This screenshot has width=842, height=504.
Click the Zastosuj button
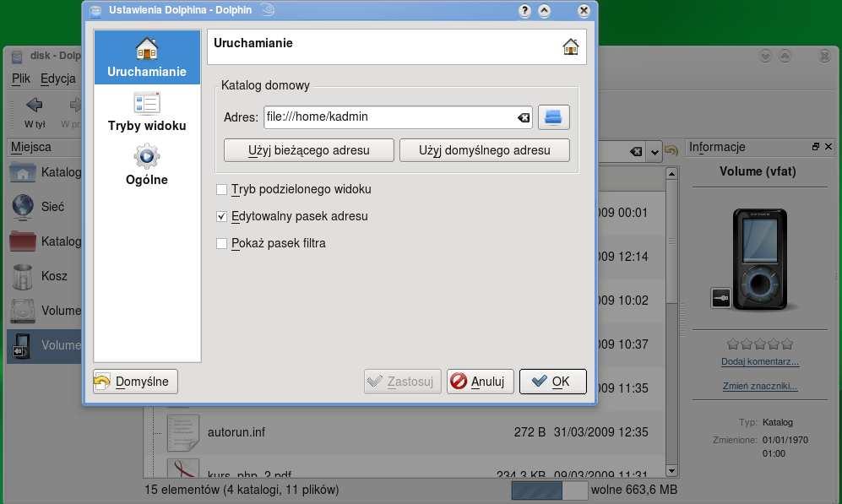[402, 382]
